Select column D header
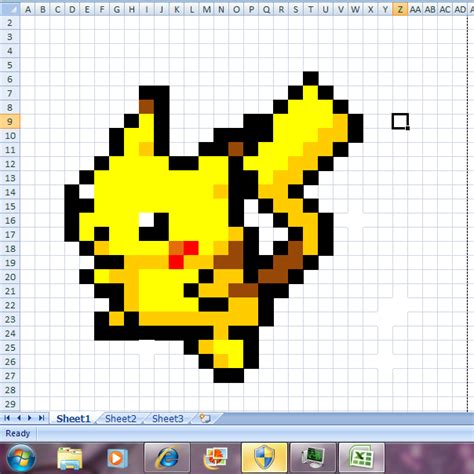474x474 pixels. pyautogui.click(x=72, y=9)
